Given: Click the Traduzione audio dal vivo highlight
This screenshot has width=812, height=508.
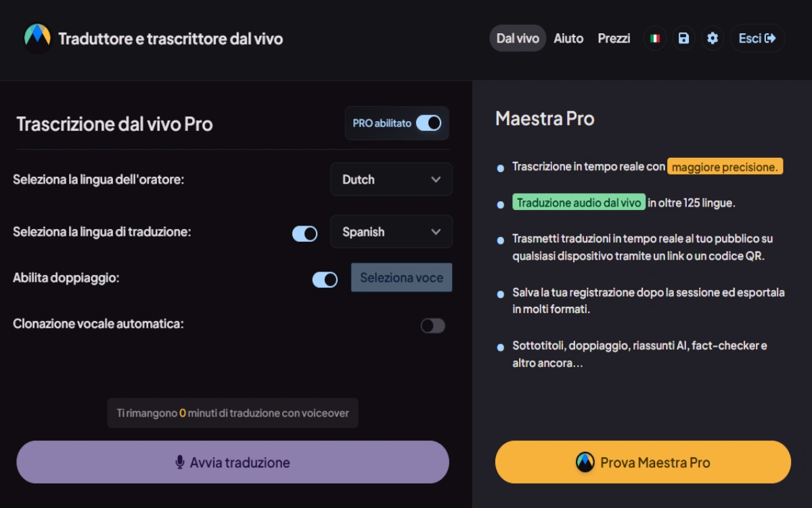Looking at the screenshot, I should (x=579, y=203).
